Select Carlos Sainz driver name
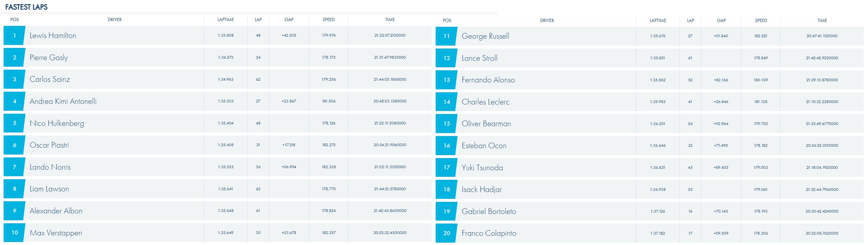Screen dimensions: 868x245 point(50,80)
